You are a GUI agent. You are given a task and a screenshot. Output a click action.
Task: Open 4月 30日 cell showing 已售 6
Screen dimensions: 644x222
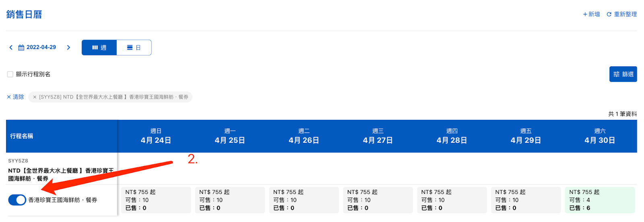(x=600, y=200)
